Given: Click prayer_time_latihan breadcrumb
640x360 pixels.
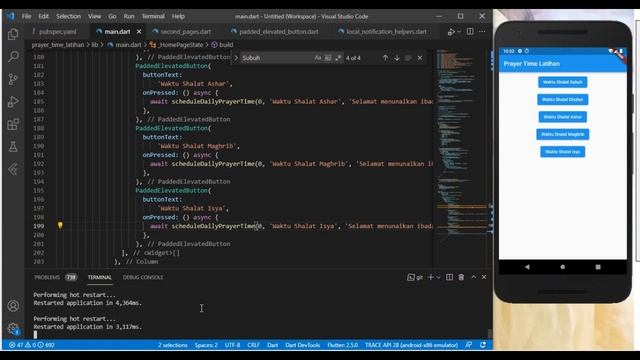Looking at the screenshot, I should pyautogui.click(x=58, y=45).
